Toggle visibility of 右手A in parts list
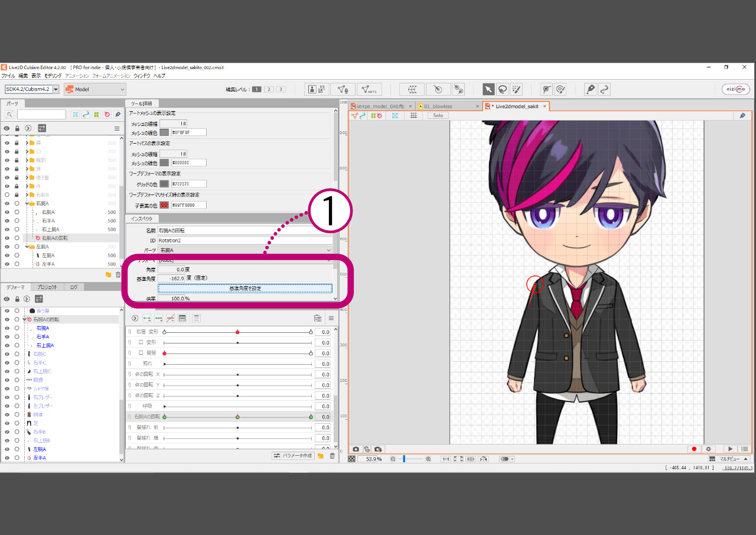Image resolution: width=756 pixels, height=535 pixels. 6,221
